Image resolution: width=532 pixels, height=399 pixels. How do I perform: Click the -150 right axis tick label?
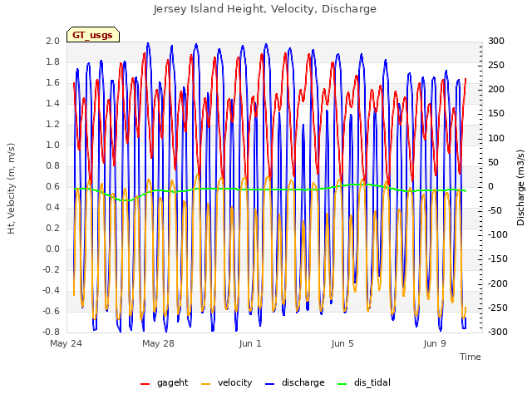(x=498, y=259)
